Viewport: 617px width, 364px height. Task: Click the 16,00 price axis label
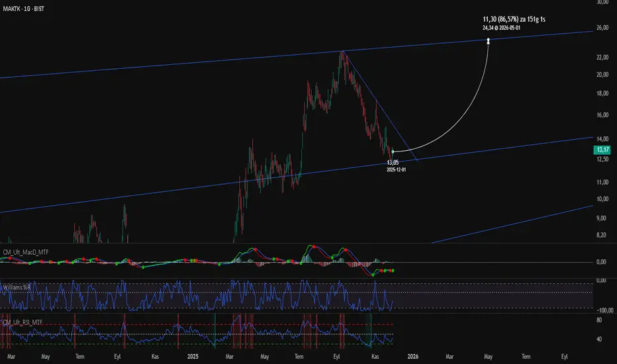tap(602, 115)
